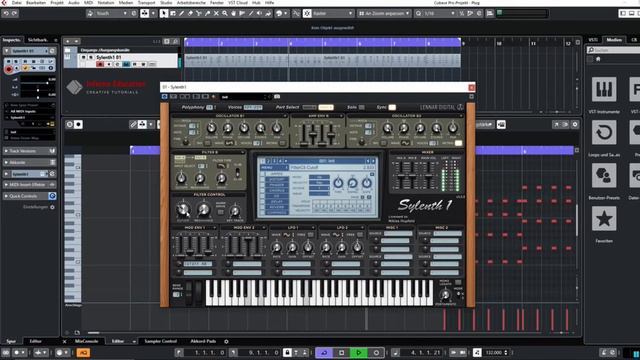Viewport: 640px width, 360px height.
Task: Click the Portamento knob in Sylenth1
Action: [x=445, y=294]
